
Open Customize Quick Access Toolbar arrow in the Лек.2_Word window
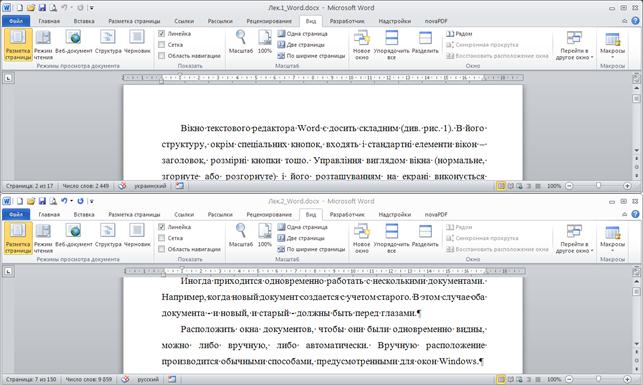point(92,201)
